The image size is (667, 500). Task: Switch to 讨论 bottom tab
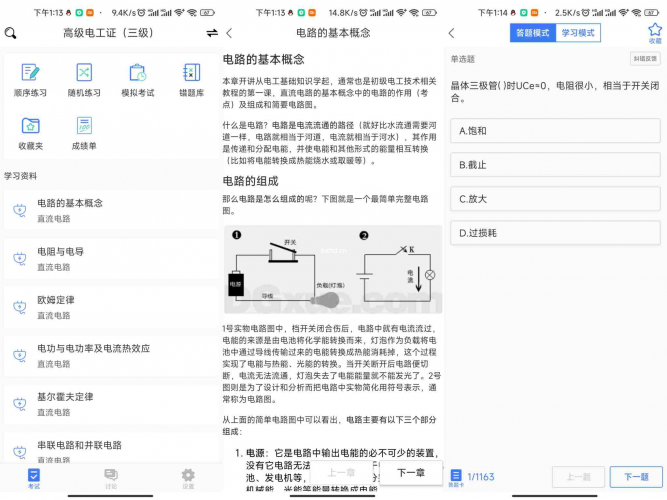111,478
